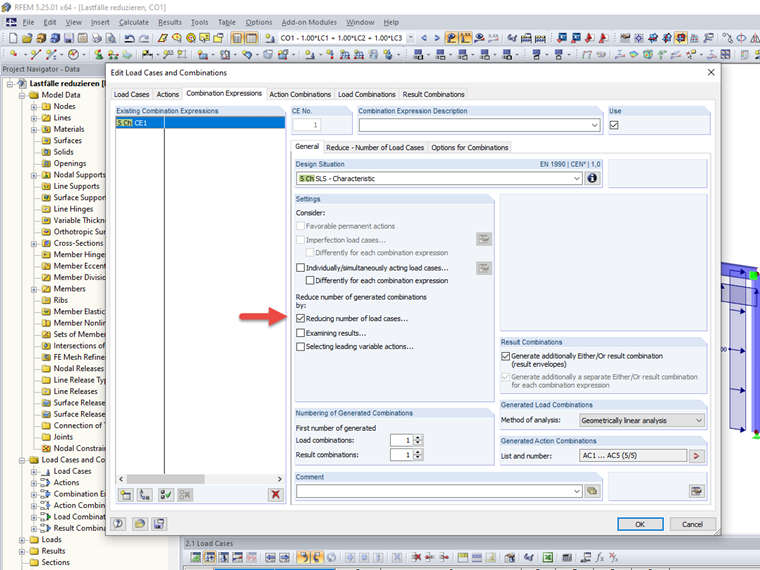
Task: Open the Add-on Modules menu
Action: pos(309,22)
